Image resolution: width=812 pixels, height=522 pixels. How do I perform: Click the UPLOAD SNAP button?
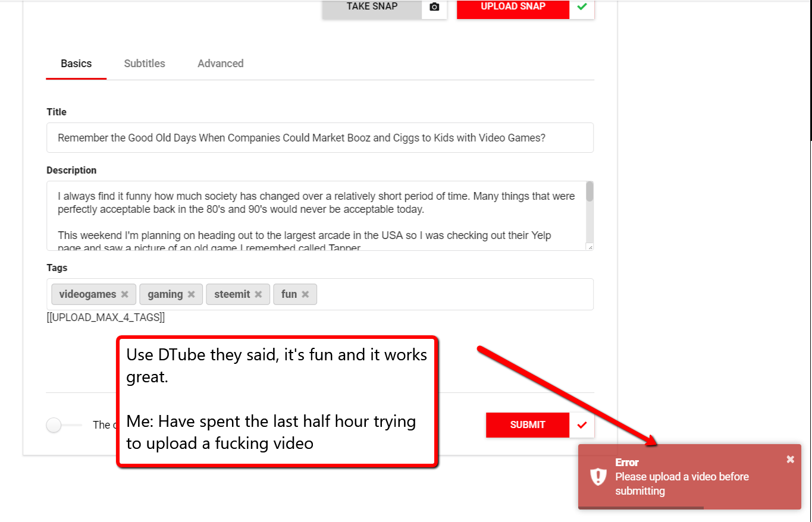pos(513,7)
